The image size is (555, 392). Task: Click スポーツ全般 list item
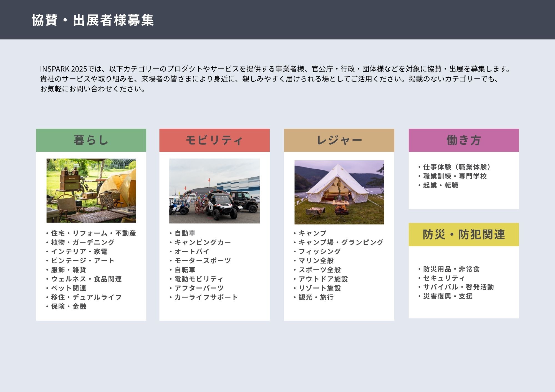[x=317, y=270]
